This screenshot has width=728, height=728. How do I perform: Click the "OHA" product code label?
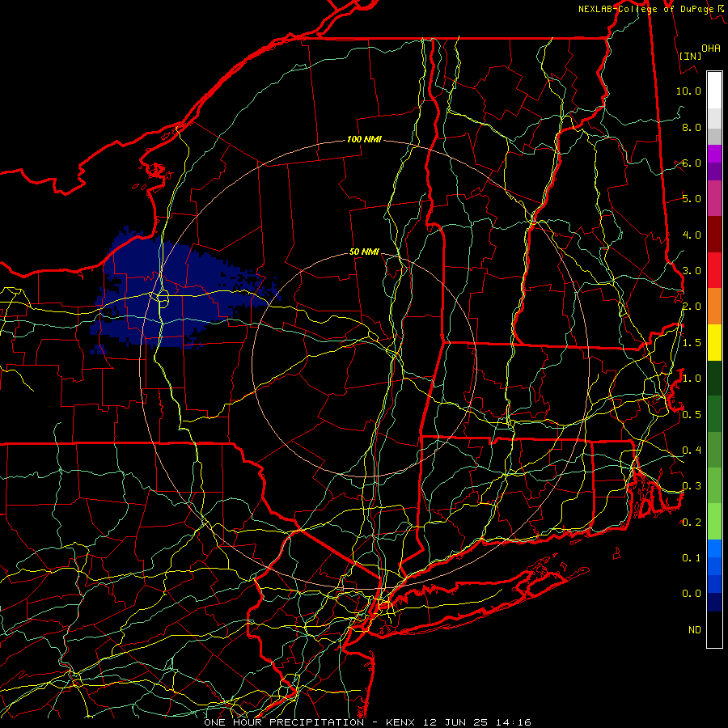click(x=711, y=49)
